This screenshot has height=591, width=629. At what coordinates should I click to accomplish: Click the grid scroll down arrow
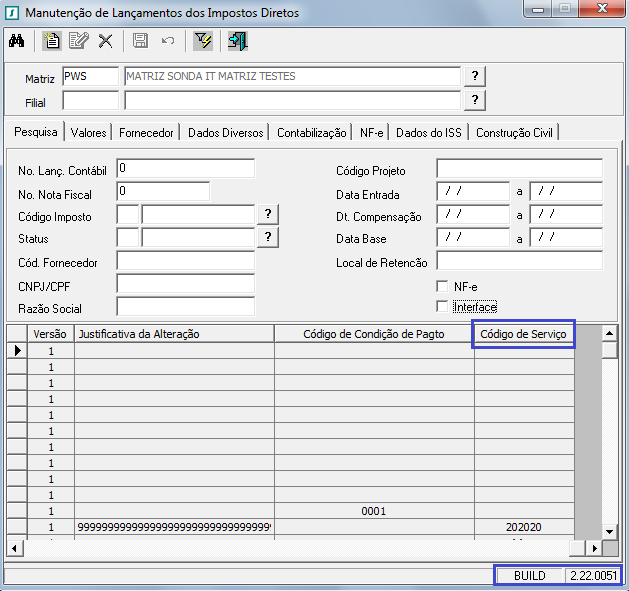click(x=609, y=532)
